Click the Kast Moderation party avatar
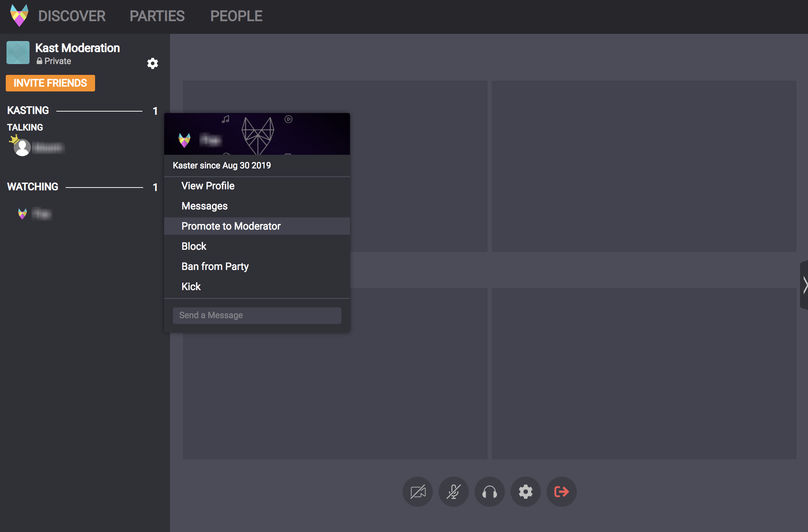 [x=18, y=53]
